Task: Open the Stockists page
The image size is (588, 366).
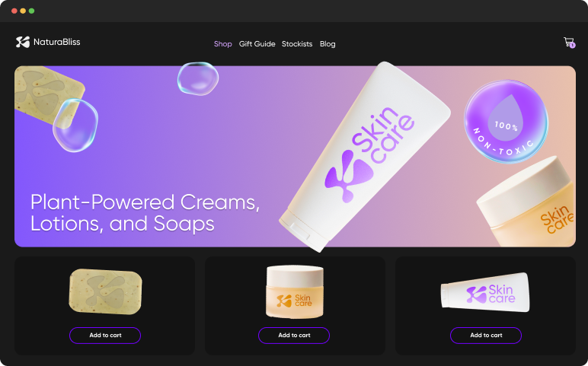Action: 297,44
